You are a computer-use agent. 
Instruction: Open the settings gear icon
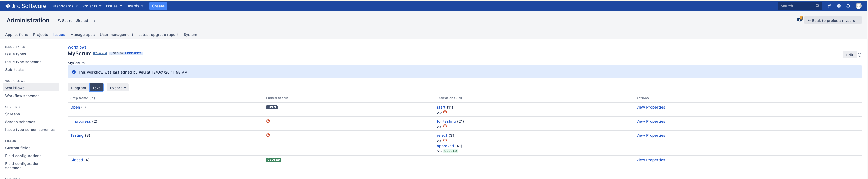848,6
